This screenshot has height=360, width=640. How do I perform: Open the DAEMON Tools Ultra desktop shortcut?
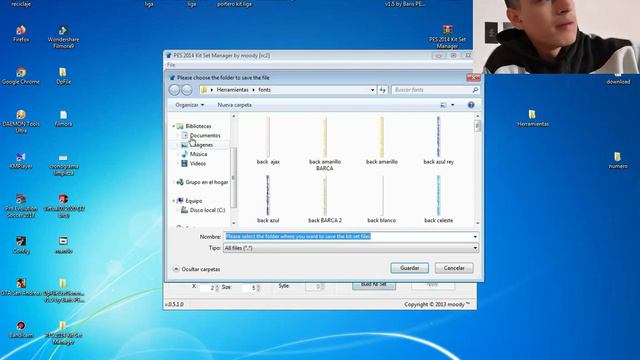[x=21, y=122]
